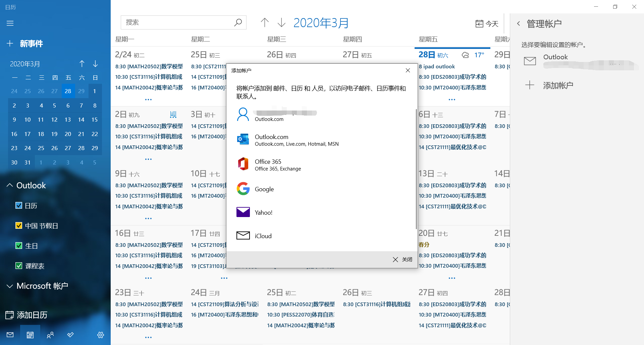Click the 2020年3月 month header
Screen dimensions: 644x345
point(321,23)
